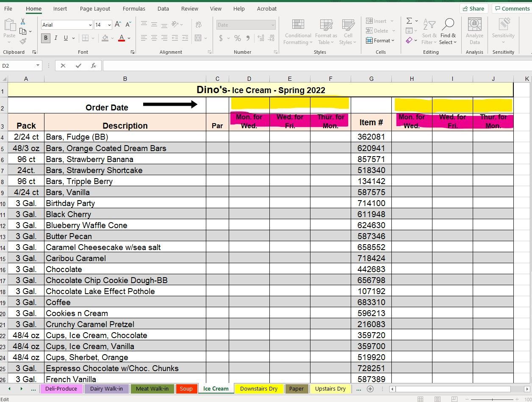
Task: Apply the Comma Style format
Action: coord(248,38)
